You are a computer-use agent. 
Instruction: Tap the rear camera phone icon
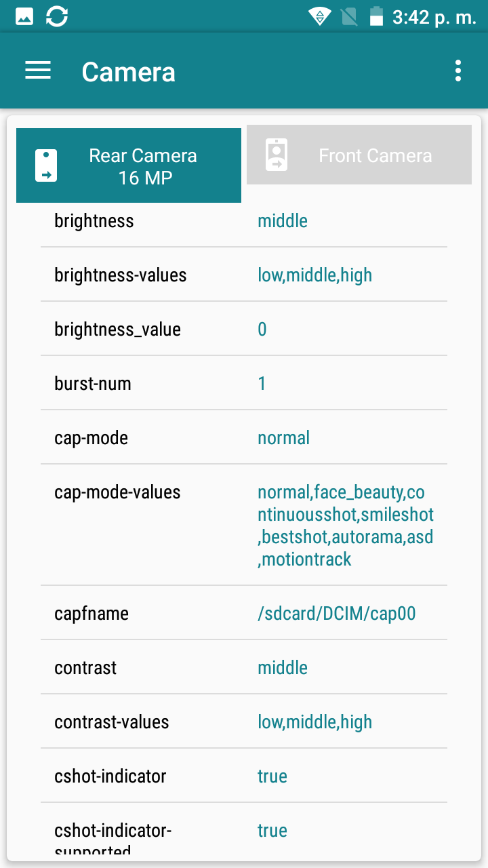[x=46, y=165]
